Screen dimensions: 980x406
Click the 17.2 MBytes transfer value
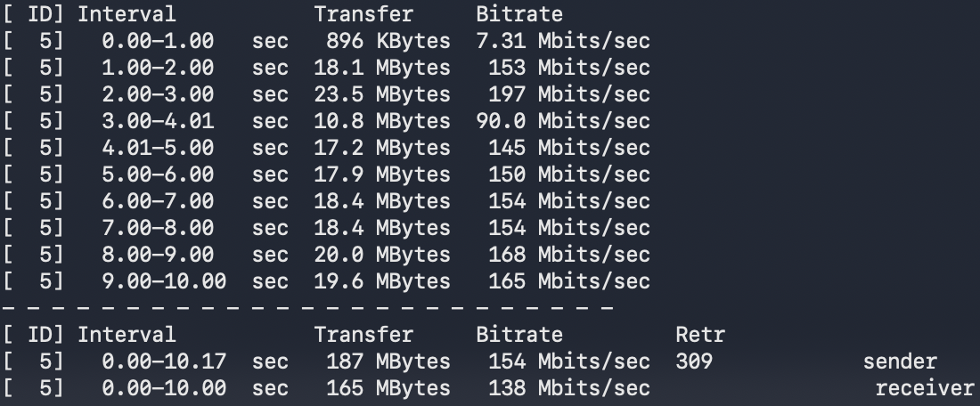381,148
